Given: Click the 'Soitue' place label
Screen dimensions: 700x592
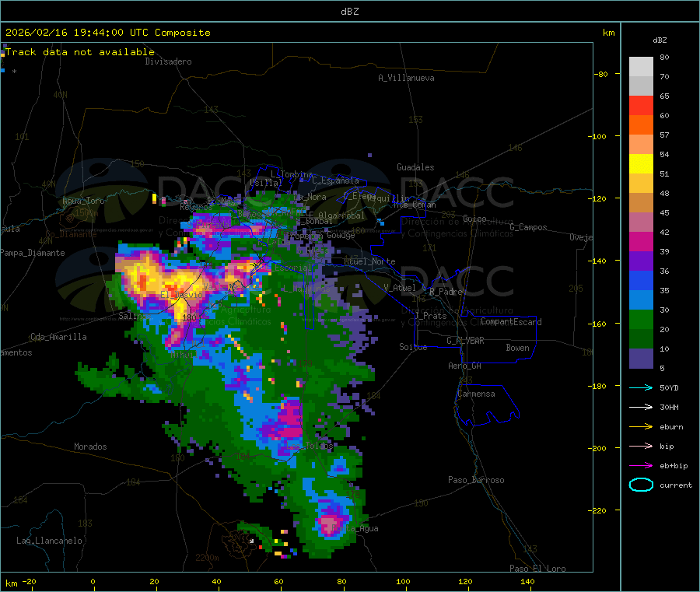Looking at the screenshot, I should coord(413,347).
